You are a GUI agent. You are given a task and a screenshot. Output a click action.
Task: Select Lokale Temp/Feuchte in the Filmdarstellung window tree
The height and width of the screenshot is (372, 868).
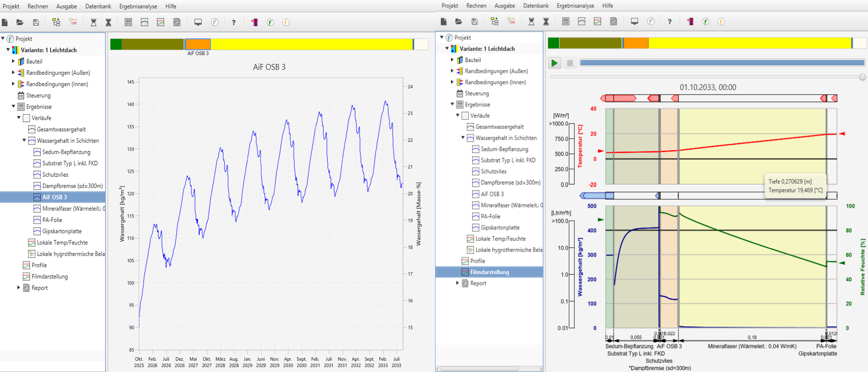[x=500, y=239]
